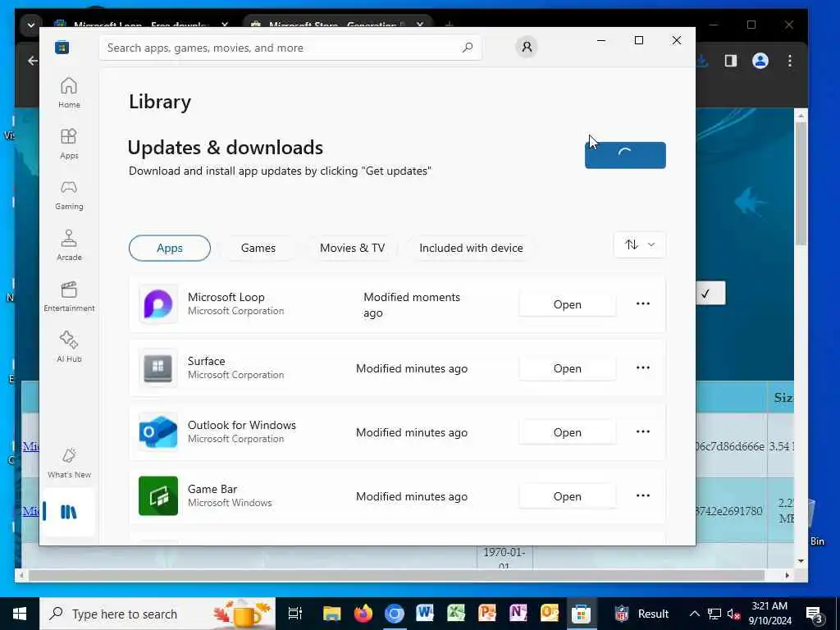Image resolution: width=840 pixels, height=630 pixels.
Task: Open What's New in the sidebar
Action: point(69,463)
